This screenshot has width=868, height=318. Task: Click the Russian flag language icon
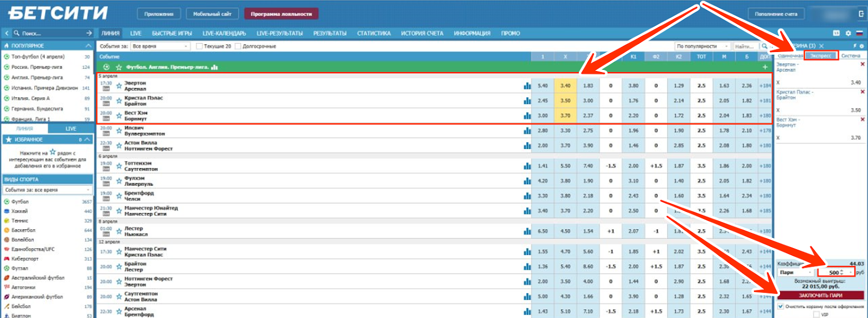pyautogui.click(x=859, y=33)
